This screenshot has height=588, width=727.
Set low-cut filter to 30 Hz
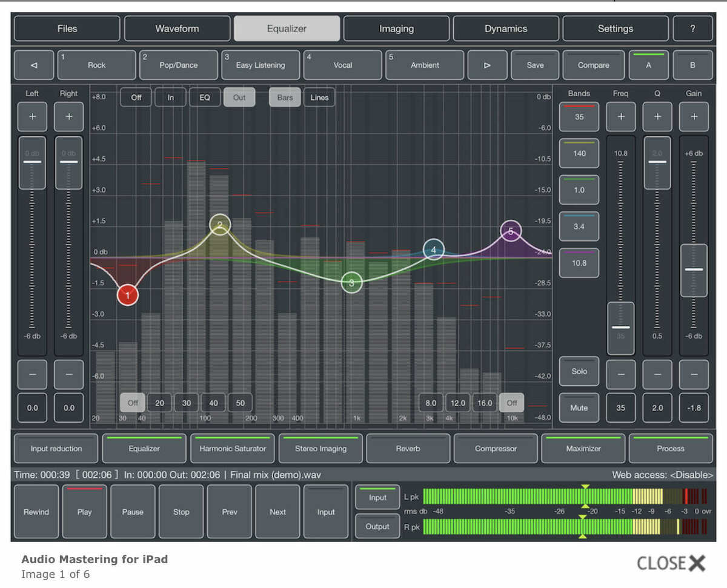pyautogui.click(x=187, y=403)
